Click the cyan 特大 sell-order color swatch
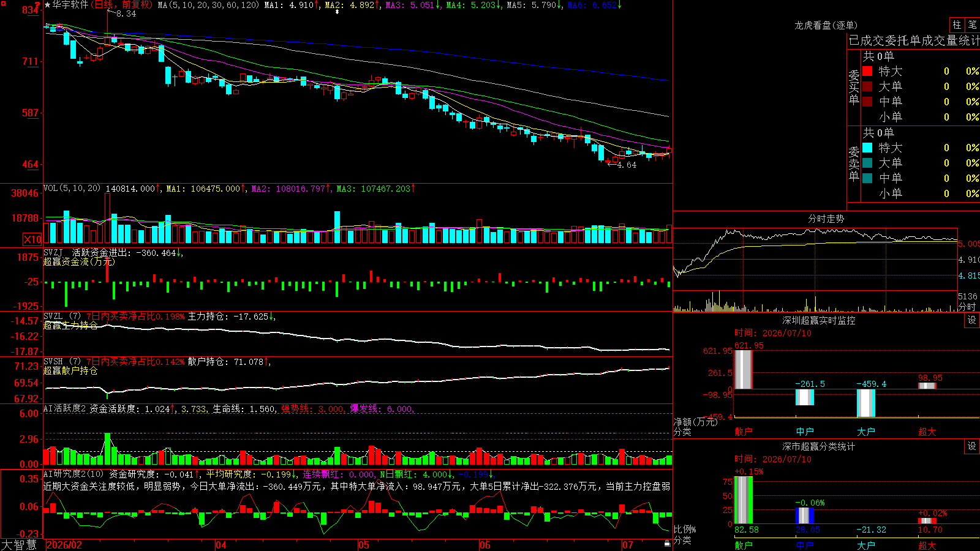Image resolution: width=980 pixels, height=551 pixels. tap(867, 148)
